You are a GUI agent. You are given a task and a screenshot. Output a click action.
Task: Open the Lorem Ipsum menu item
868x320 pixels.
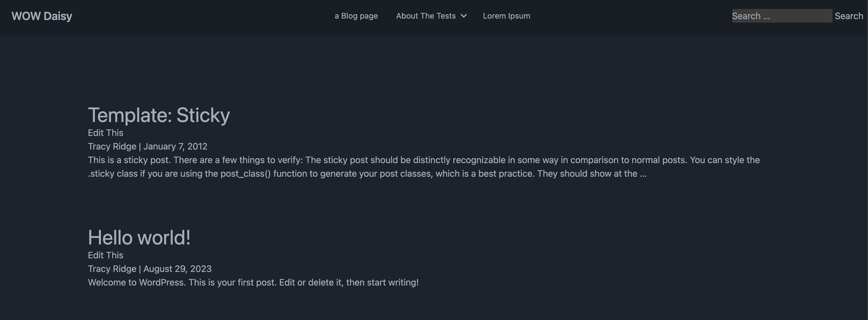pyautogui.click(x=506, y=16)
